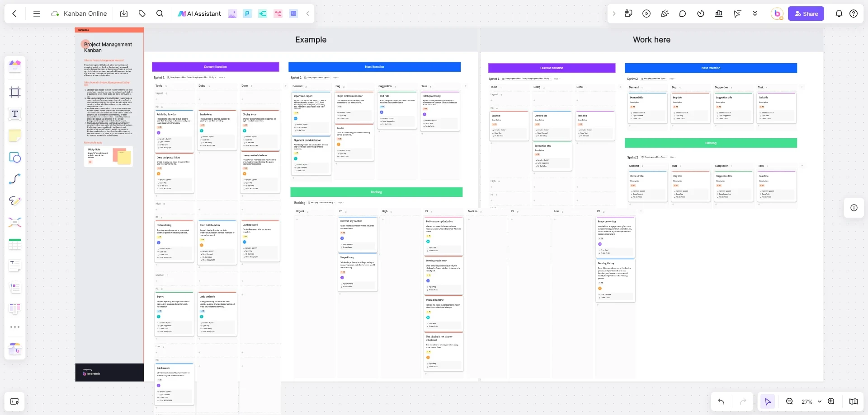Select the table tool in sidebar

pos(15,244)
